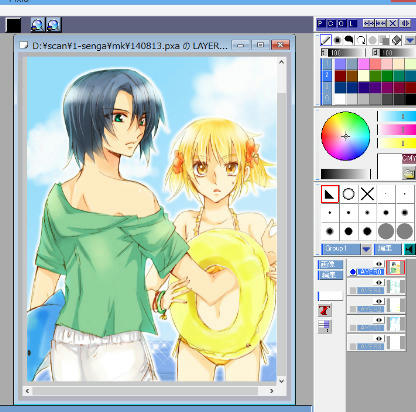Image resolution: width=416 pixels, height=412 pixels.
Task: Select palette row tab 2
Action: 327,76
